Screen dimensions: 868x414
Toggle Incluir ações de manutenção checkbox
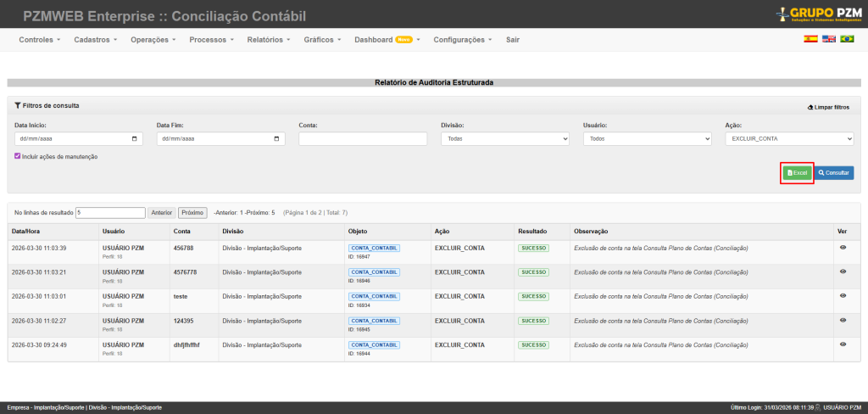18,156
